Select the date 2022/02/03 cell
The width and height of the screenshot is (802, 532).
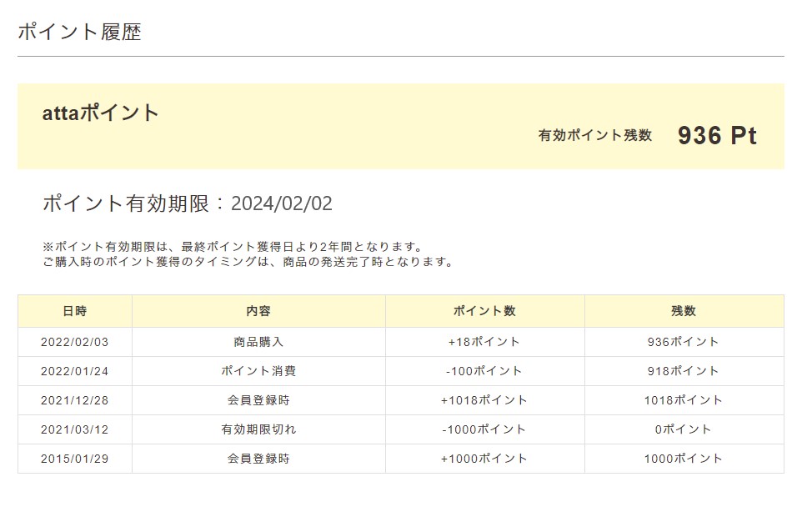point(75,342)
